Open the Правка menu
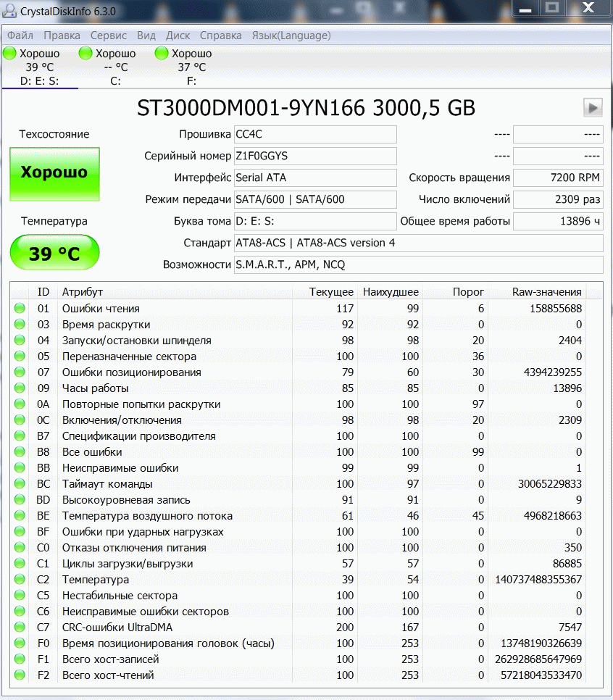 pos(62,36)
